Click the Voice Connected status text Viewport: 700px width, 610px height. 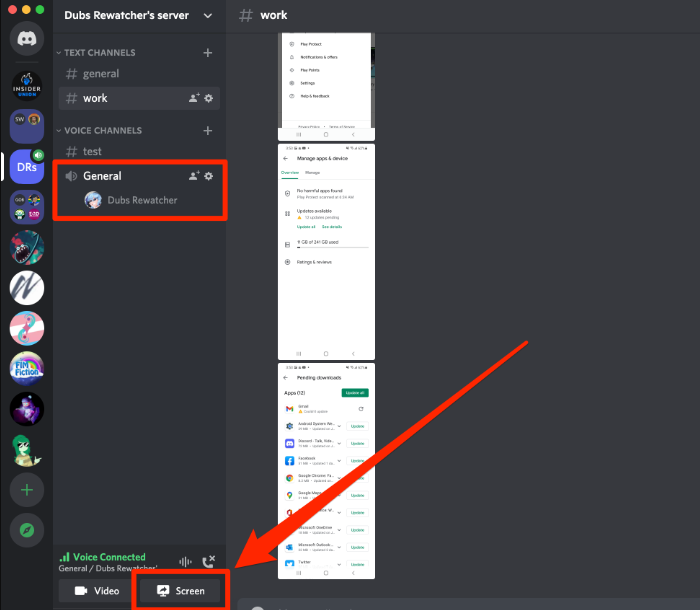point(109,557)
